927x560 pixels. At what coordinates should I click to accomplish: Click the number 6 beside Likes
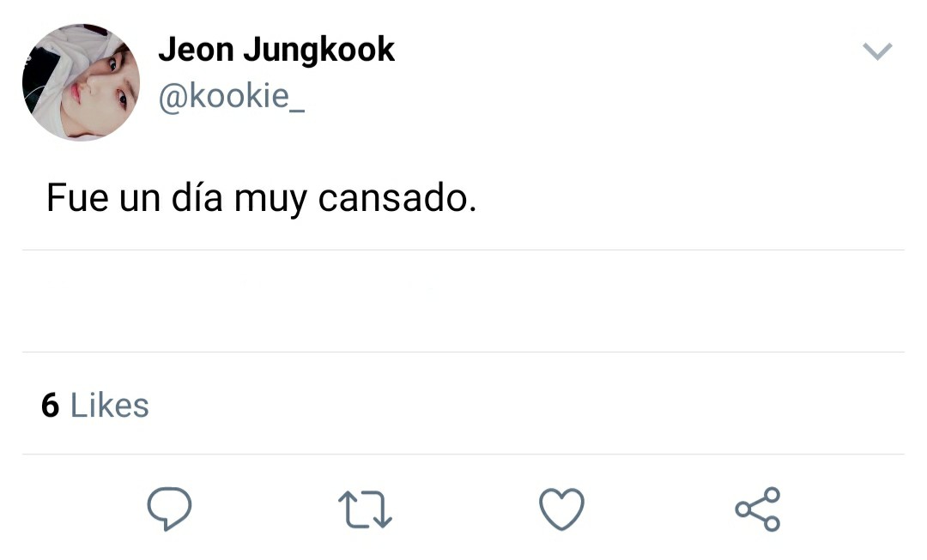(50, 406)
